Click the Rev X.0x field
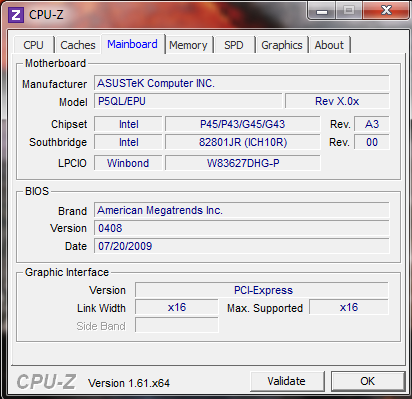Screen dimensions: 412x399 point(337,101)
